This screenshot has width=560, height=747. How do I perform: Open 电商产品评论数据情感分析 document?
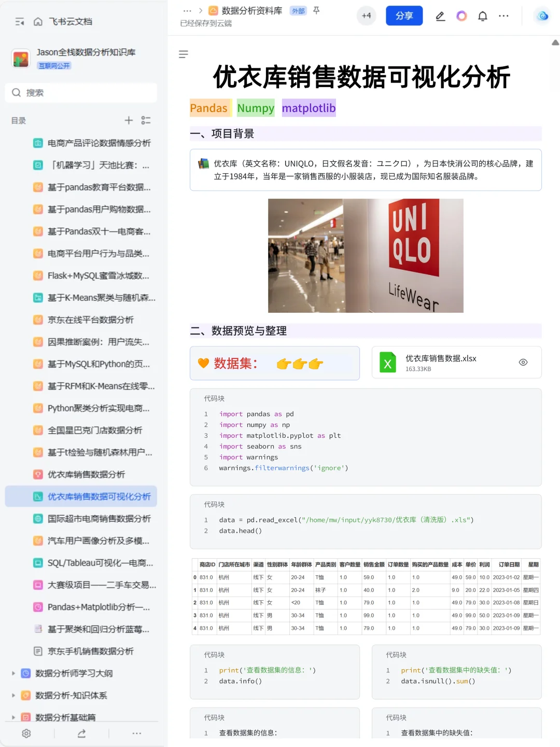click(99, 143)
